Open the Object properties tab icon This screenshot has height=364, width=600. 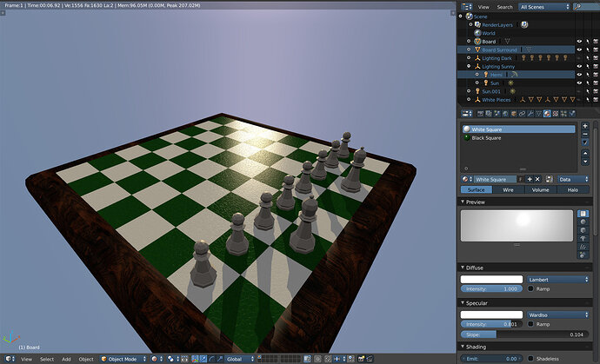coord(514,114)
